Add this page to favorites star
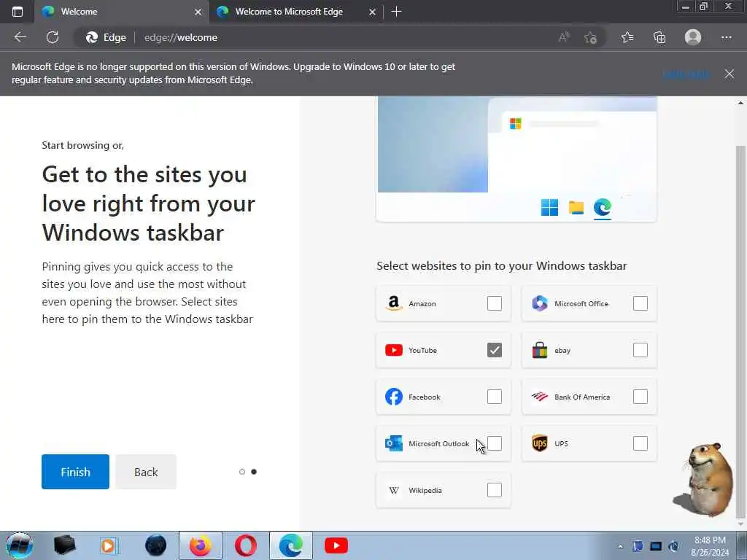This screenshot has height=560, width=747. [x=591, y=37]
